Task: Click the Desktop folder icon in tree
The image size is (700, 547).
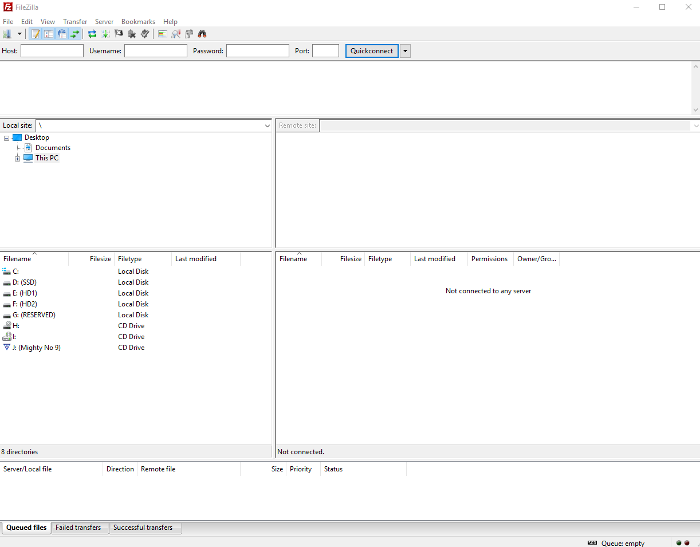Action: pos(17,137)
